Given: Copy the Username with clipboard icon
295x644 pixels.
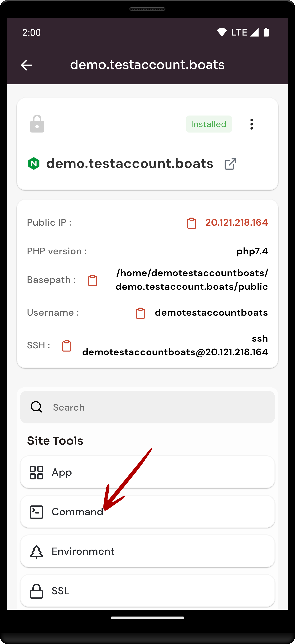Looking at the screenshot, I should pos(140,313).
